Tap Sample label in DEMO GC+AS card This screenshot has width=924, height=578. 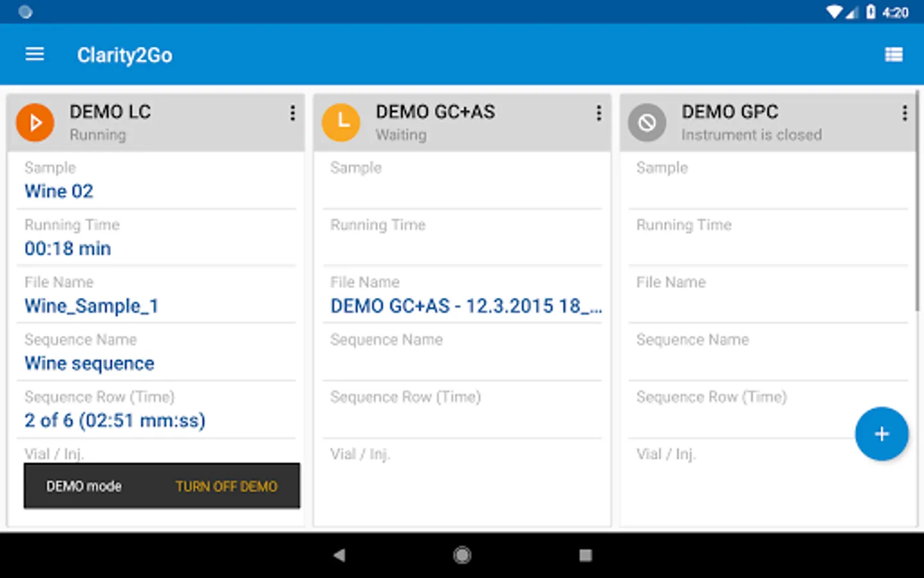click(356, 168)
